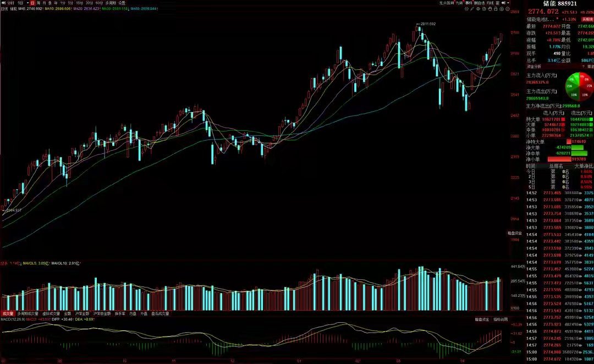Select the 5日 five-day view

[x=20, y=3]
